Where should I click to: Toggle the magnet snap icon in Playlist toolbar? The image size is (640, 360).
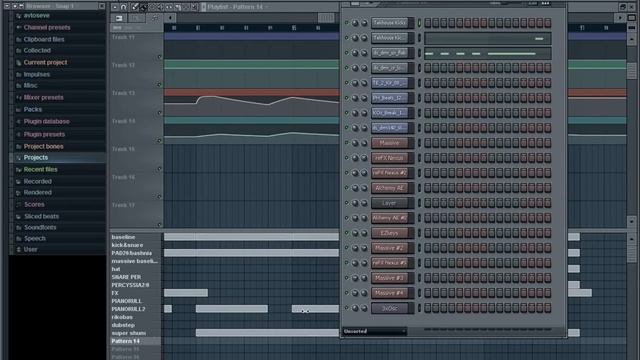(x=124, y=7)
